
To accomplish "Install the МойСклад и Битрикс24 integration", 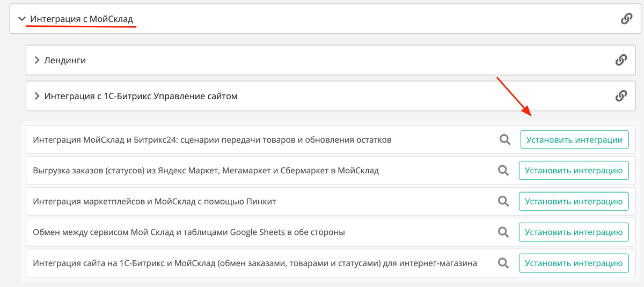I will [x=574, y=139].
